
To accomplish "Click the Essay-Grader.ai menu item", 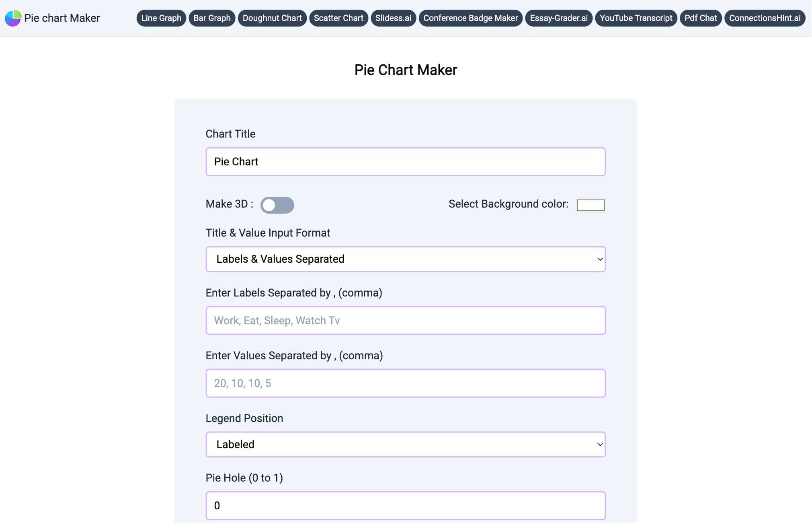I will tap(559, 18).
